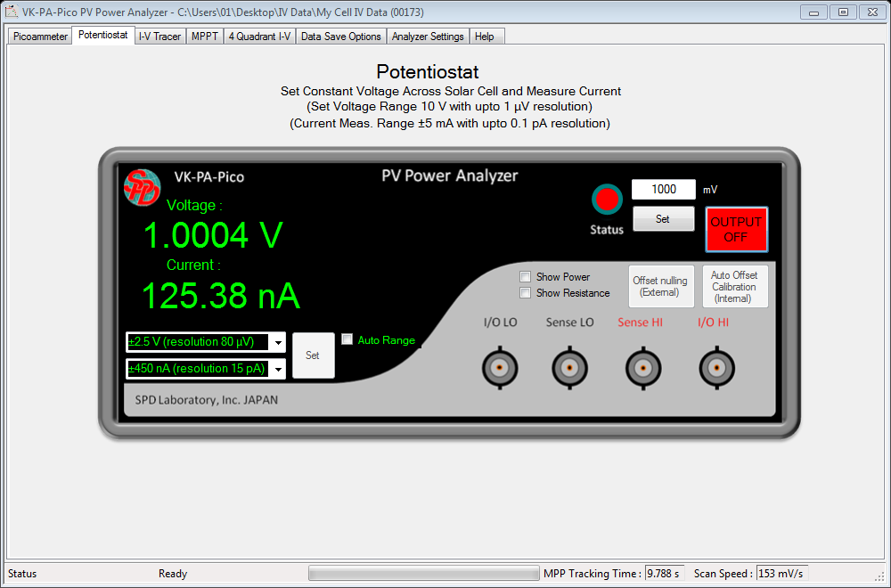Screen dimensions: 891x588
Task: Click Auto Offset Calibration (Internal) button
Action: (x=735, y=286)
